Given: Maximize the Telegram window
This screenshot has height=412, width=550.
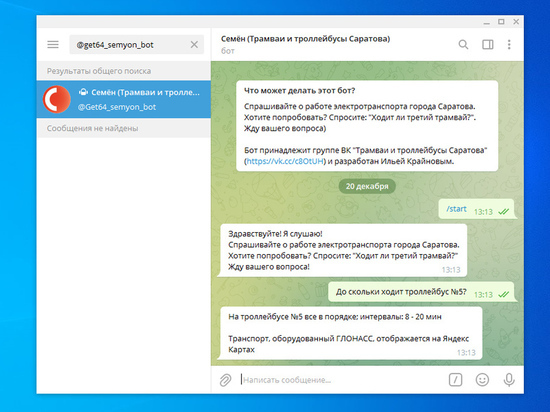Looking at the screenshot, I should pos(501,22).
